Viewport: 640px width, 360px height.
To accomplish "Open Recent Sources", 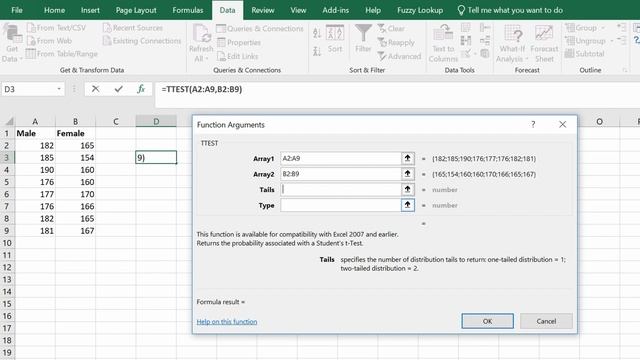I will (x=133, y=28).
